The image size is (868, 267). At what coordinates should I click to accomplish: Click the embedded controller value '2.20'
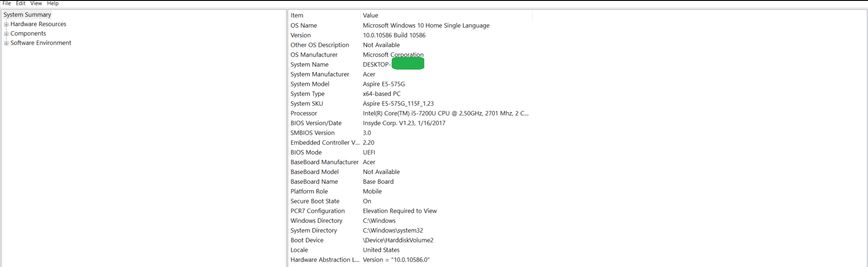tap(368, 142)
